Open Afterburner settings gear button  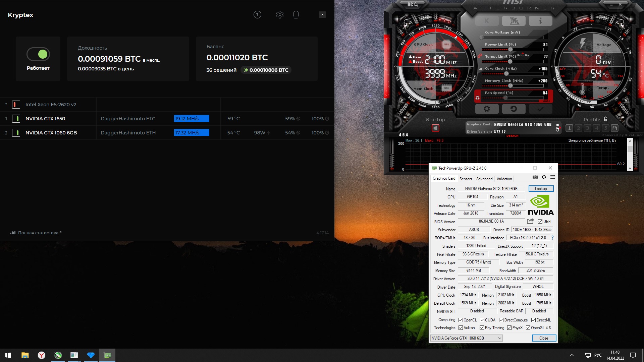(487, 109)
